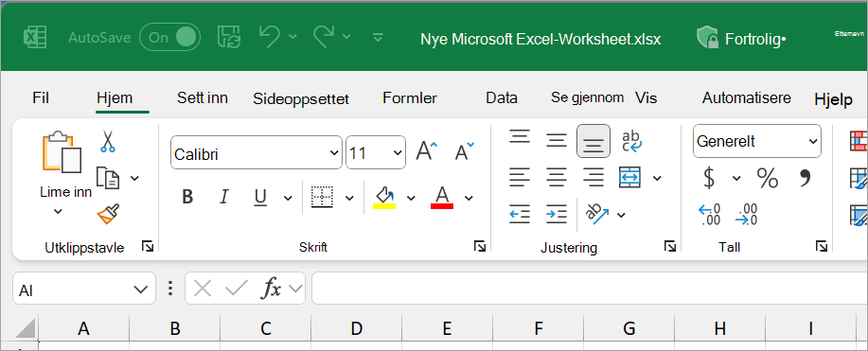Redo the last action

point(324,37)
